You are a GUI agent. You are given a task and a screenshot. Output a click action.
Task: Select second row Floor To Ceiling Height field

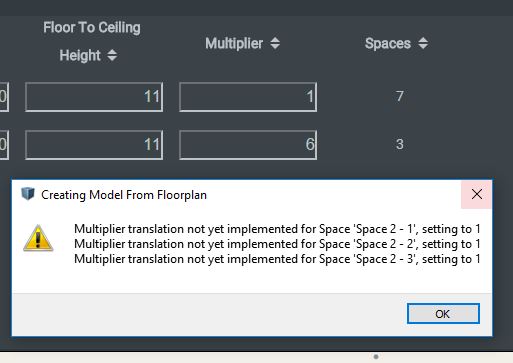(x=94, y=145)
